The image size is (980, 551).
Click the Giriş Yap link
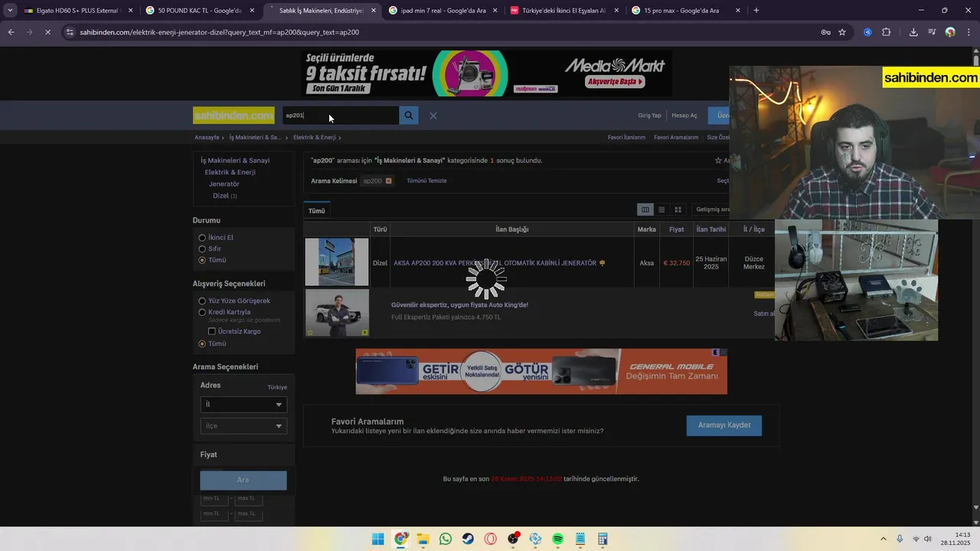coord(649,116)
